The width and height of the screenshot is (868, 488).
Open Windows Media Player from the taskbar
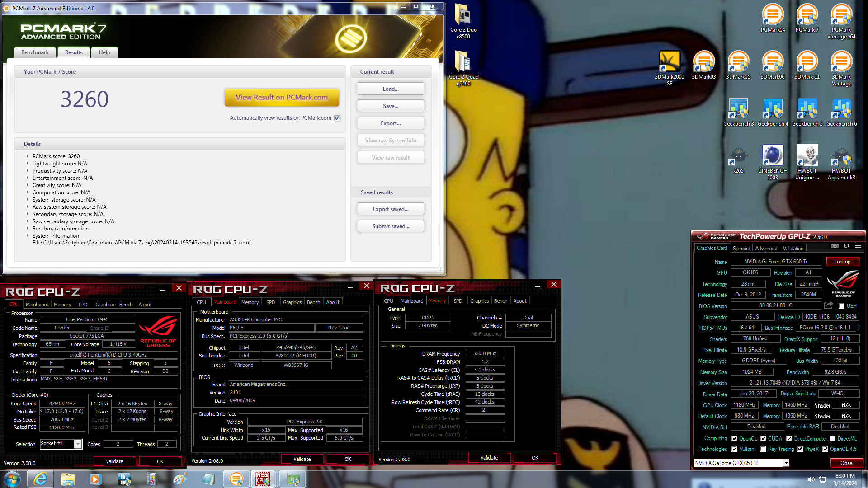[x=95, y=479]
